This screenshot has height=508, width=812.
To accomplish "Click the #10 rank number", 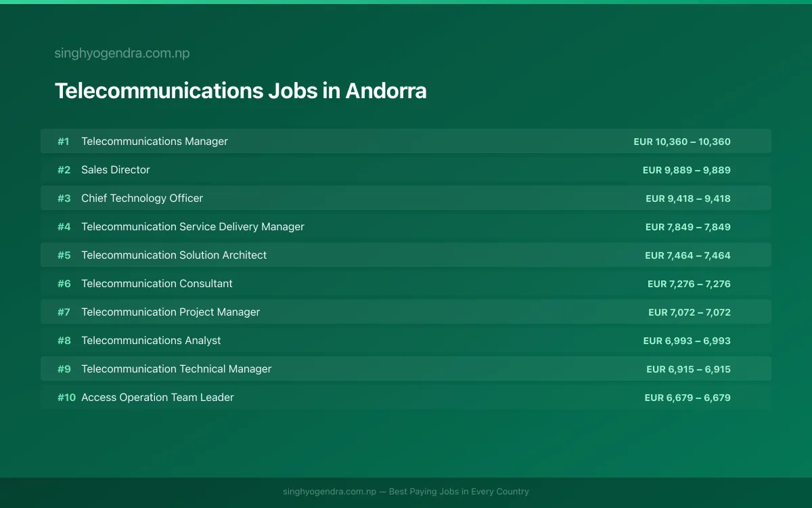I will [66, 398].
